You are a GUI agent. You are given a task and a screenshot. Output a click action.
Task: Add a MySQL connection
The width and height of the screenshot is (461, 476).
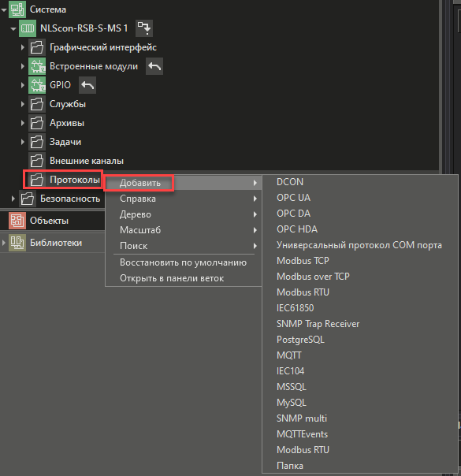point(360,403)
